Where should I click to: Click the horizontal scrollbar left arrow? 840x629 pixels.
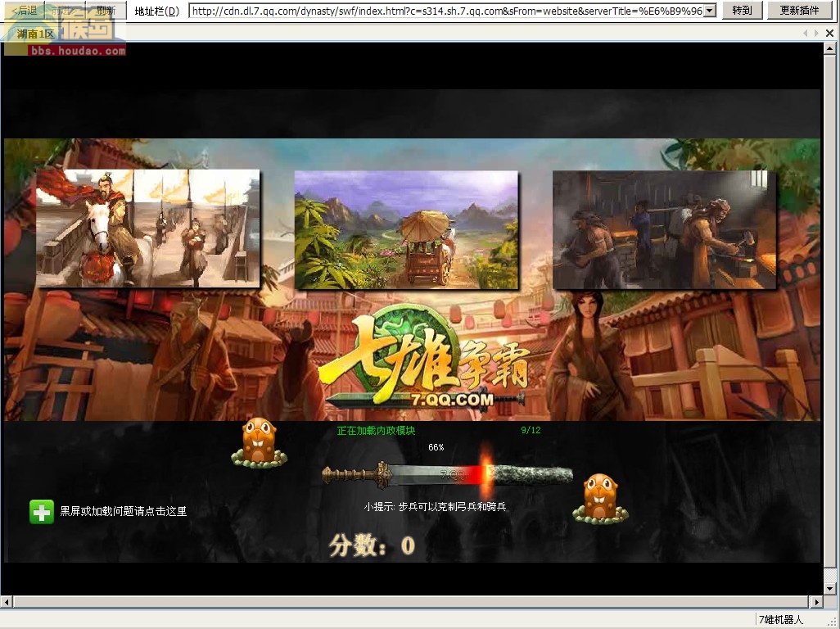[7, 602]
